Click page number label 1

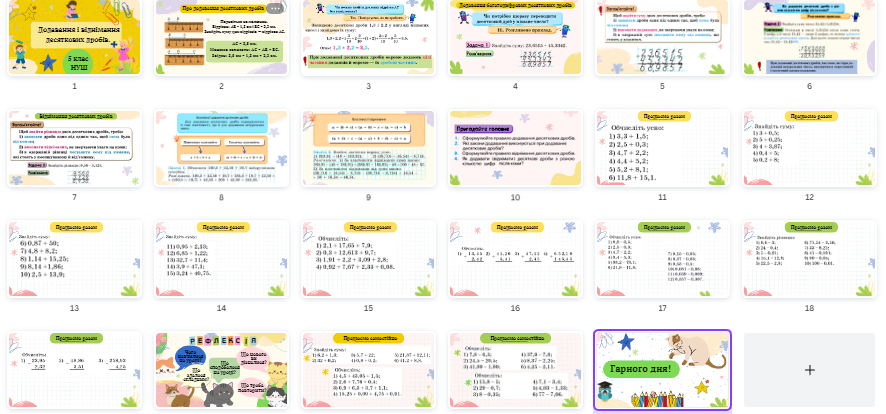click(74, 86)
